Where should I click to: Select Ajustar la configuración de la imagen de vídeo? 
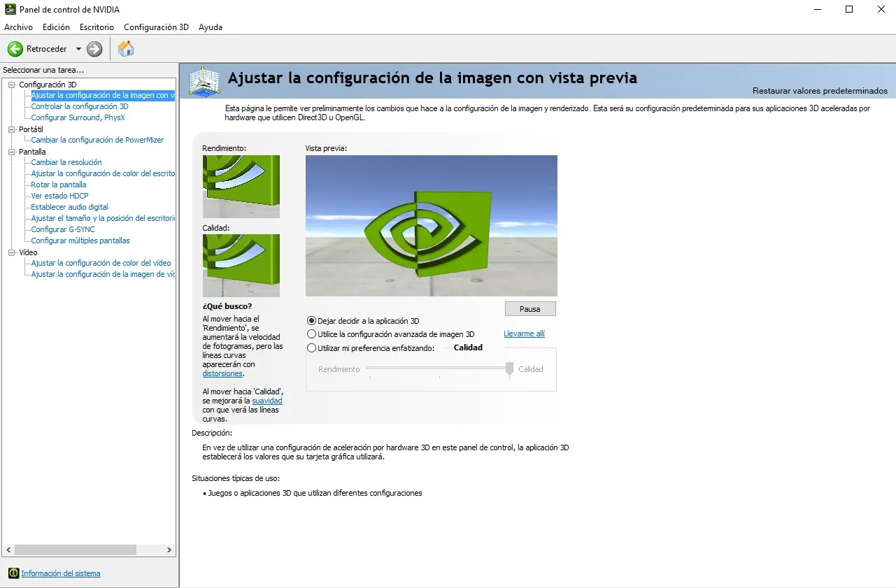tap(103, 274)
